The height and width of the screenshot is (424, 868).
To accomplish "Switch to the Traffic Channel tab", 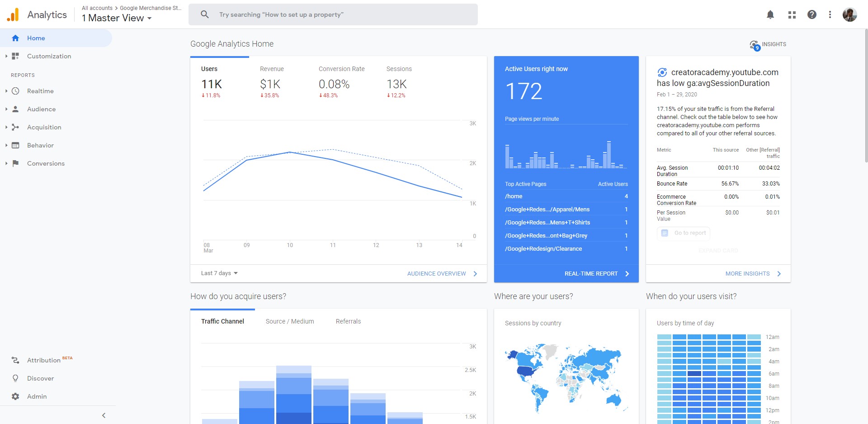I will [x=222, y=321].
